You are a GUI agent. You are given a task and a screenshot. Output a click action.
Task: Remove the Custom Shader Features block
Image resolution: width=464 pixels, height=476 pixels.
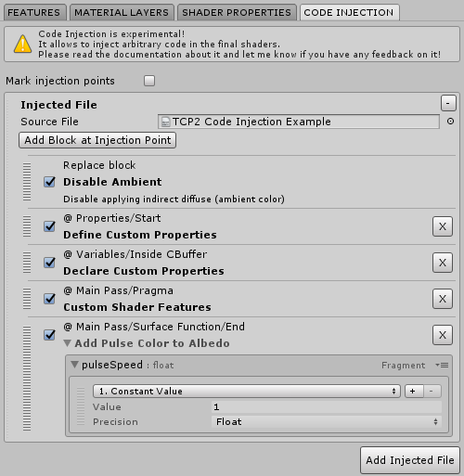coord(443,299)
